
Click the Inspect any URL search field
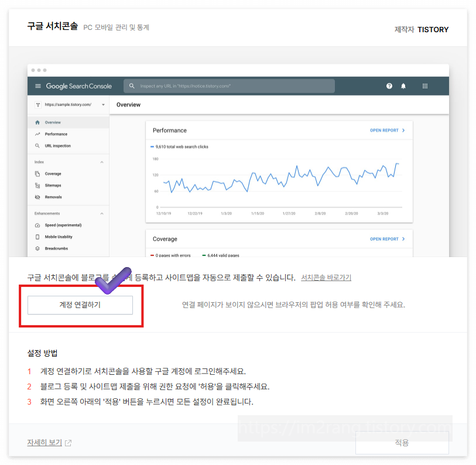(x=229, y=86)
